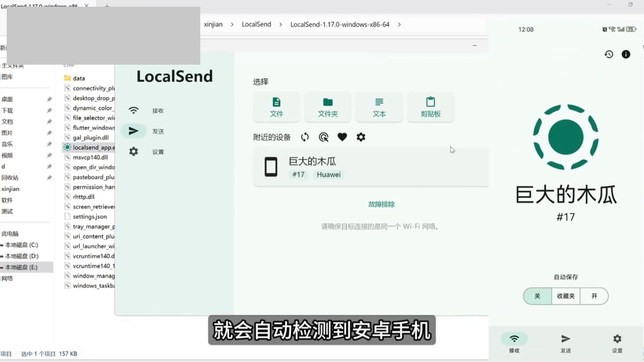Screen dimensions: 644x362
Task: Select the 巨大的木瓜 Huawei device card
Action: (371, 167)
